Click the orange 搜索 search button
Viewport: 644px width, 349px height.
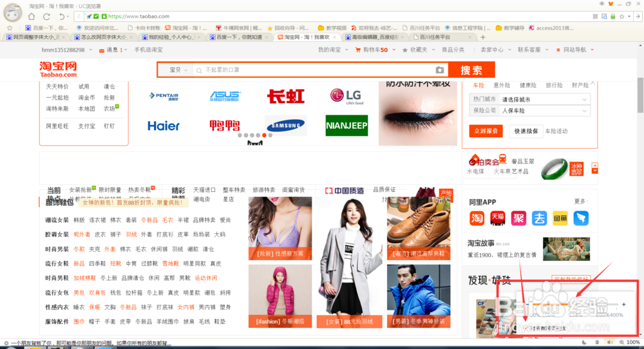click(x=471, y=70)
